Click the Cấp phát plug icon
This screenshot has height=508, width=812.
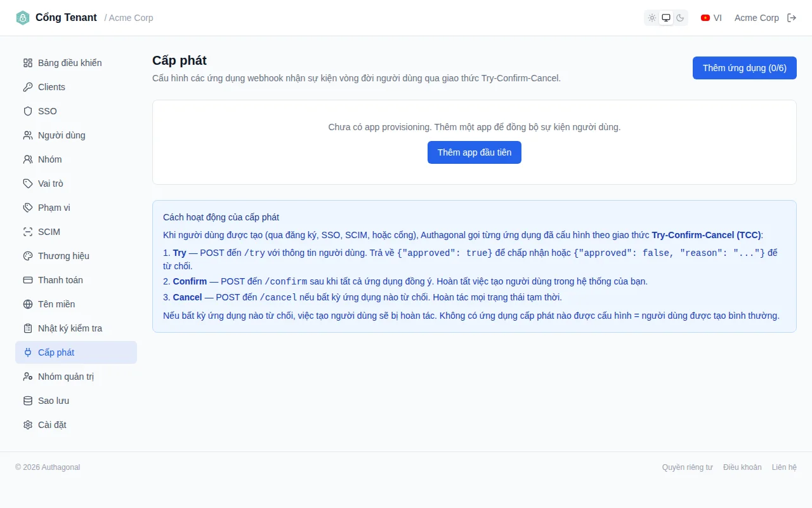[28, 352]
